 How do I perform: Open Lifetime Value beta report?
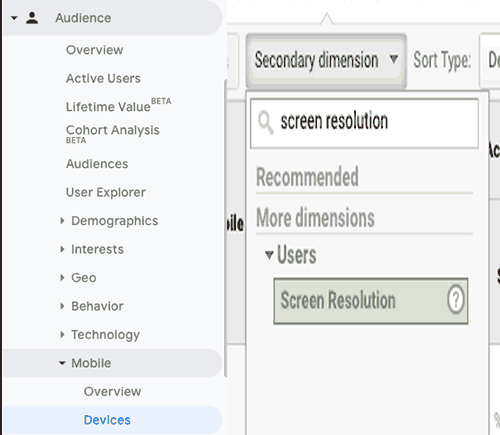point(118,105)
